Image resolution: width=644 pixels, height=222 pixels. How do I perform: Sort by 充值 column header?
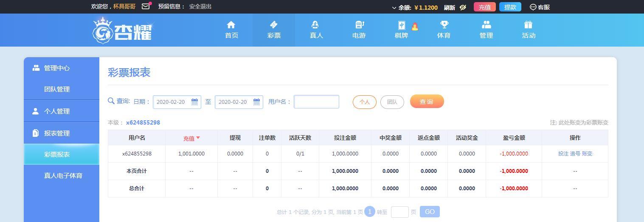[x=191, y=138]
